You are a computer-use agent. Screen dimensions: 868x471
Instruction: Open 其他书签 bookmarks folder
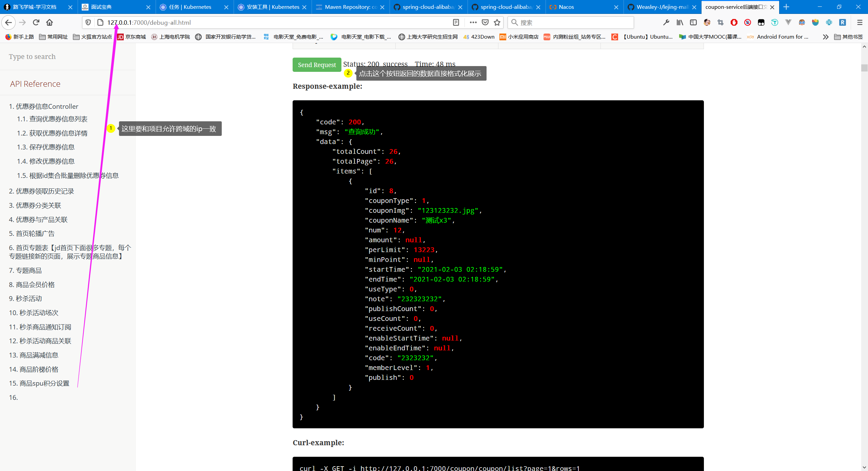pyautogui.click(x=848, y=37)
